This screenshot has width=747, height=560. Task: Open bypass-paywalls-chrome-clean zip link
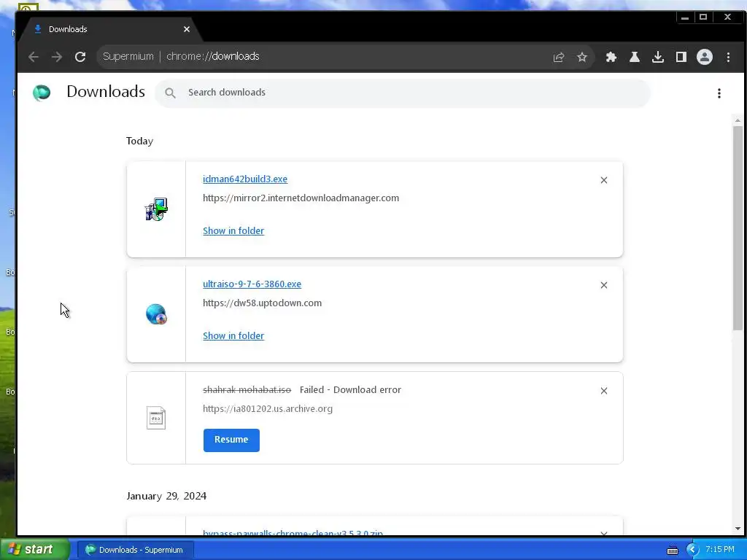(x=293, y=533)
